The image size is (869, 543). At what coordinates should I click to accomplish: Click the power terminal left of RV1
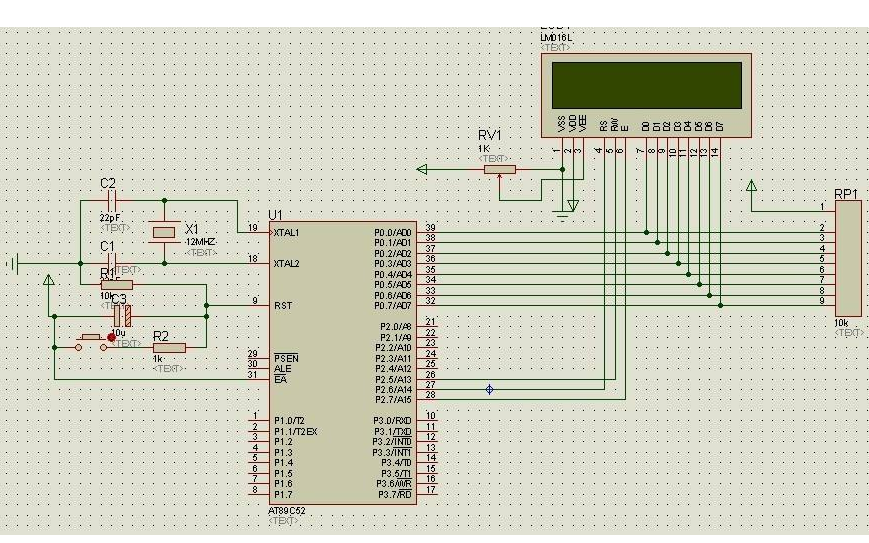422,170
